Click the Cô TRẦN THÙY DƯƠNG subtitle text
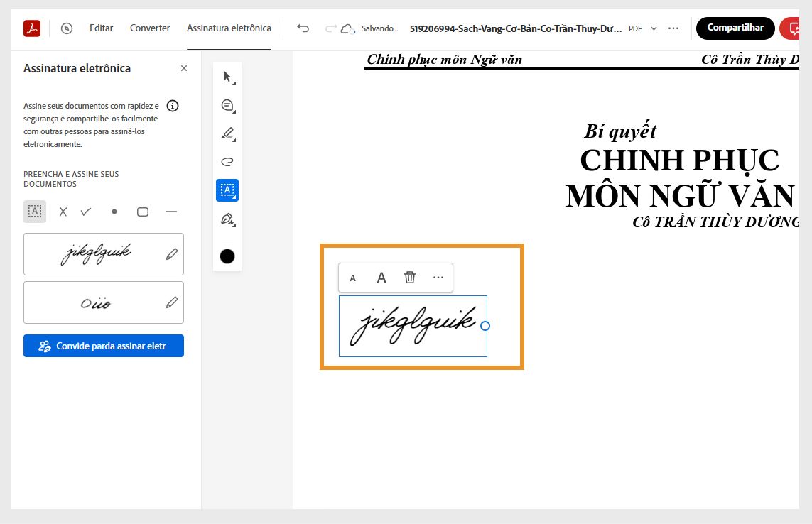Viewport: 812px width, 524px height. (x=715, y=222)
